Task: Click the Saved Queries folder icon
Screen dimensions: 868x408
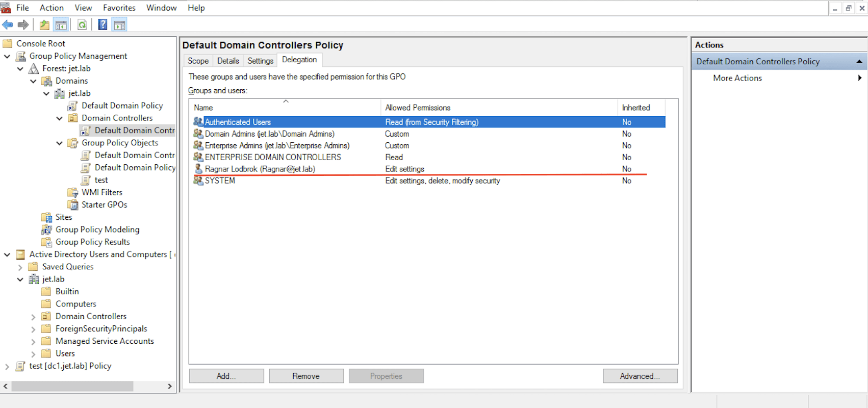Action: (33, 267)
